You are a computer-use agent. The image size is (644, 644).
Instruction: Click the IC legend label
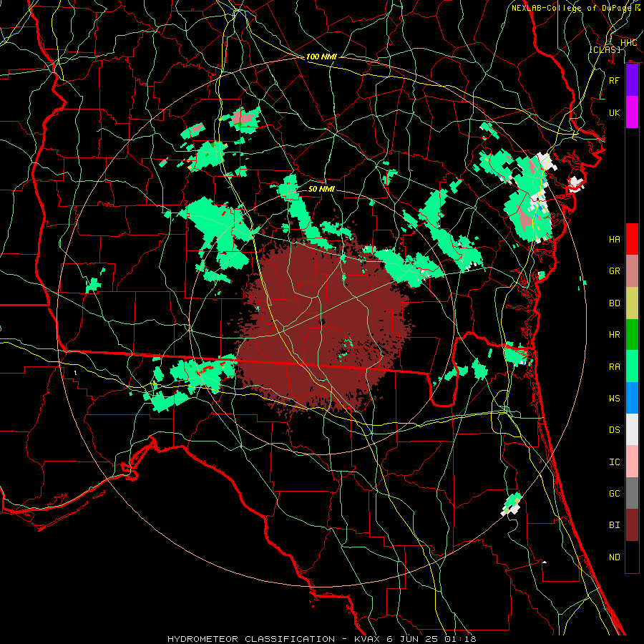click(614, 462)
